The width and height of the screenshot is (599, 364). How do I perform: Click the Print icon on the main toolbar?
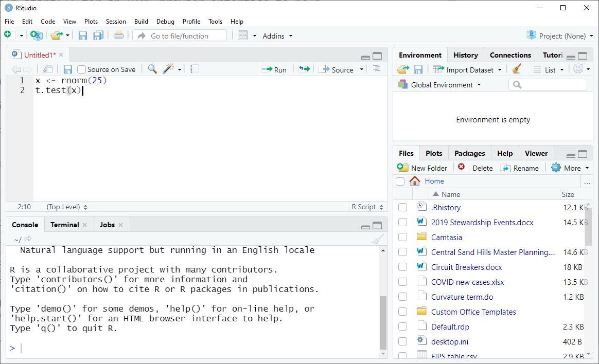[x=118, y=35]
